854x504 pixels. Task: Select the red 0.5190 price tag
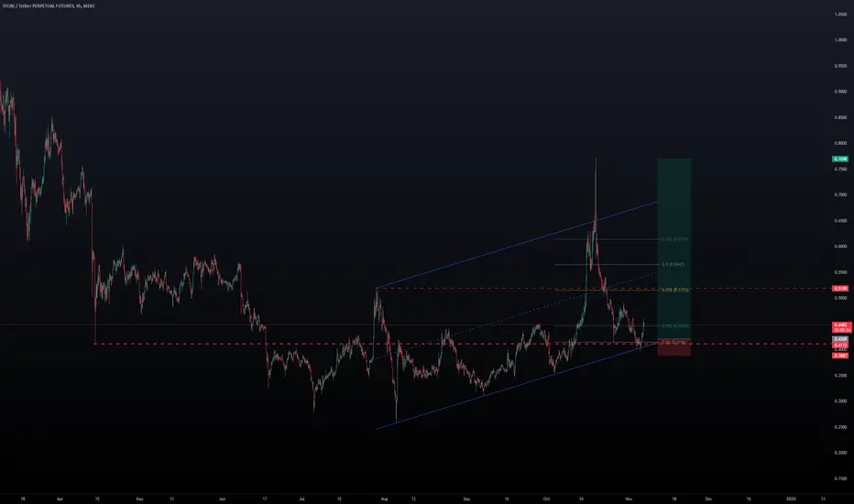pos(840,289)
